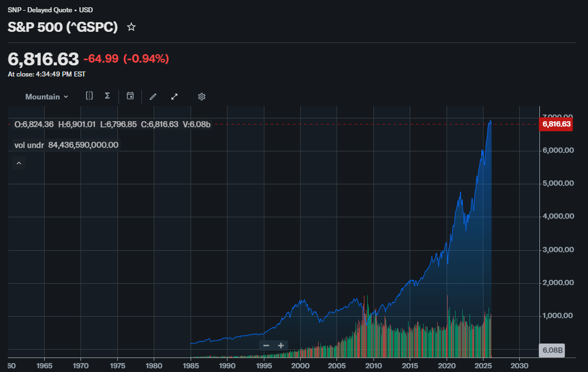The image size is (588, 372).
Task: Click the 1990 x-axis label
Action: coord(227,366)
